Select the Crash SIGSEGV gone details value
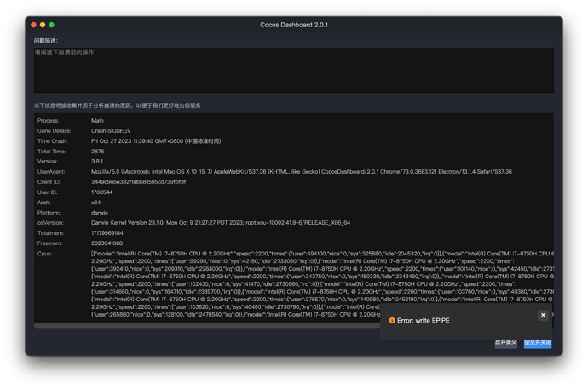This screenshot has width=588, height=389. coord(112,130)
